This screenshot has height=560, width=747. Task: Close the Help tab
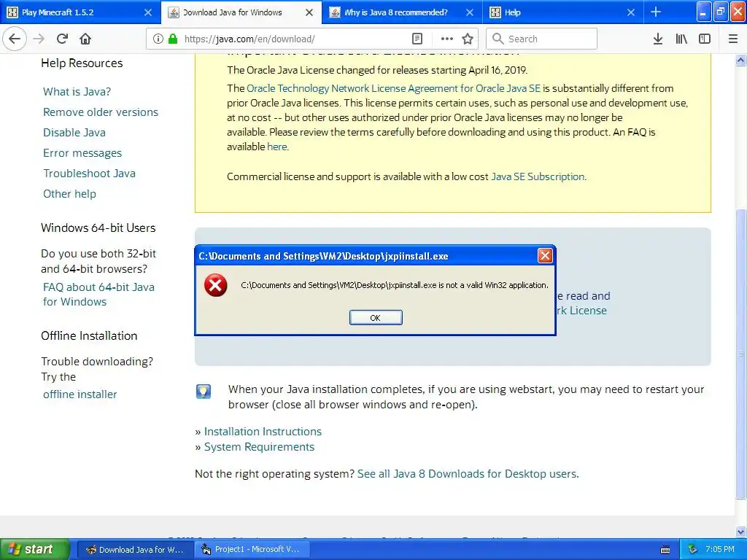click(631, 12)
